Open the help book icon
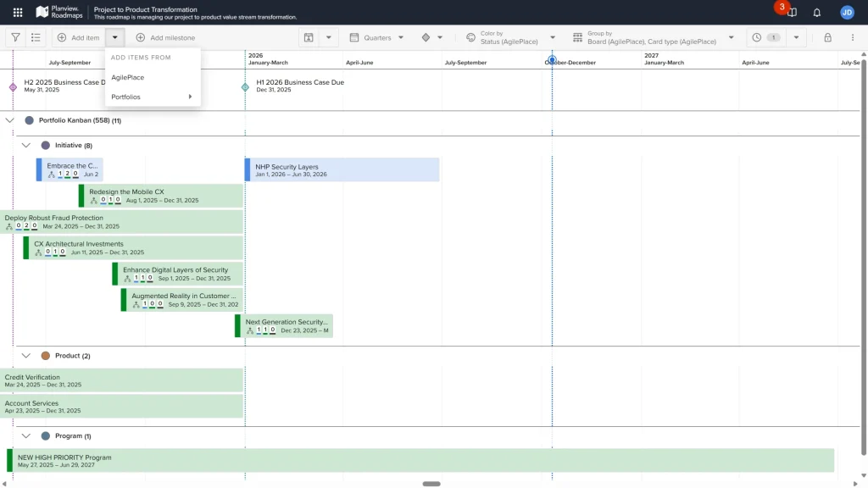 pos(793,12)
